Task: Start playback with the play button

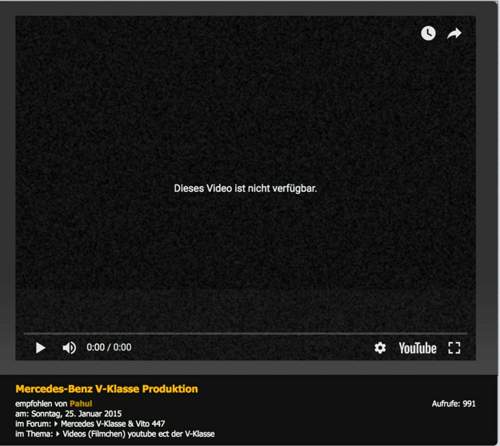Action: 40,348
